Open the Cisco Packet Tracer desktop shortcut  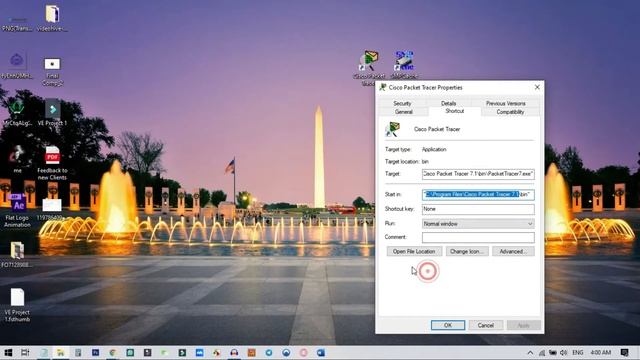(x=369, y=68)
